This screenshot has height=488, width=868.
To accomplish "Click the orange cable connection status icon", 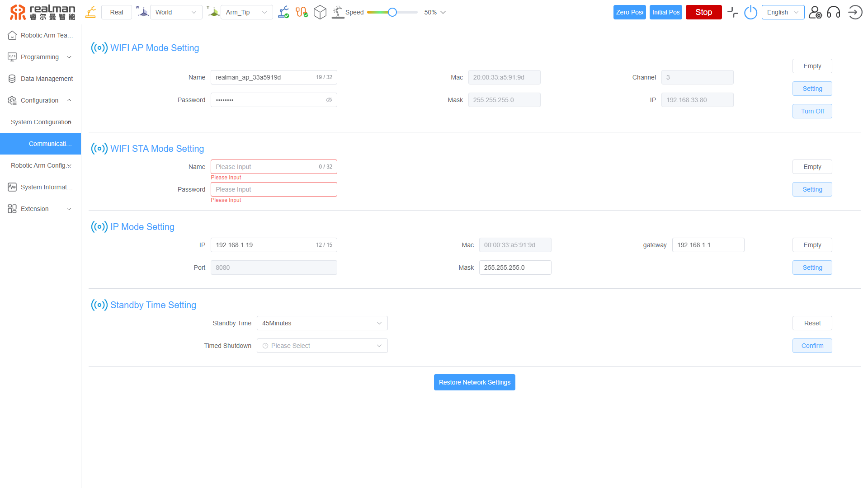I will (302, 12).
